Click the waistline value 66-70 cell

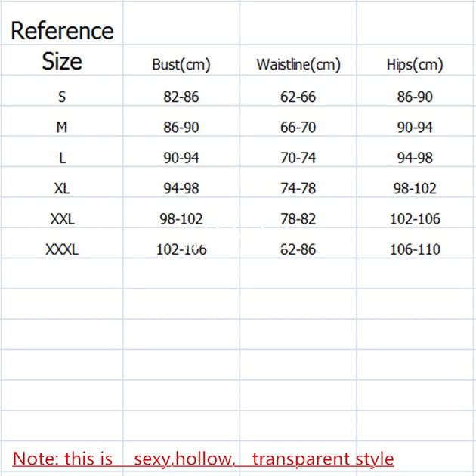point(298,128)
